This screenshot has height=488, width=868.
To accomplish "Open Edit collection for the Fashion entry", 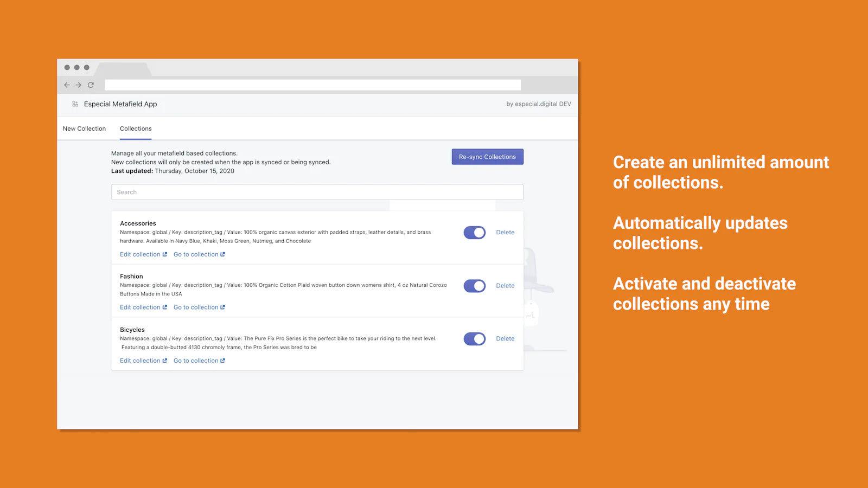I will coord(139,307).
